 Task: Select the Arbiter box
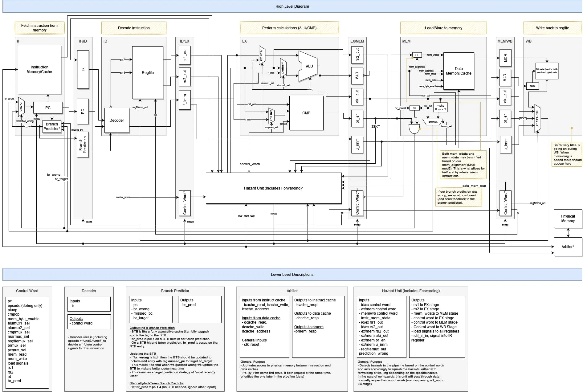[x=568, y=247]
